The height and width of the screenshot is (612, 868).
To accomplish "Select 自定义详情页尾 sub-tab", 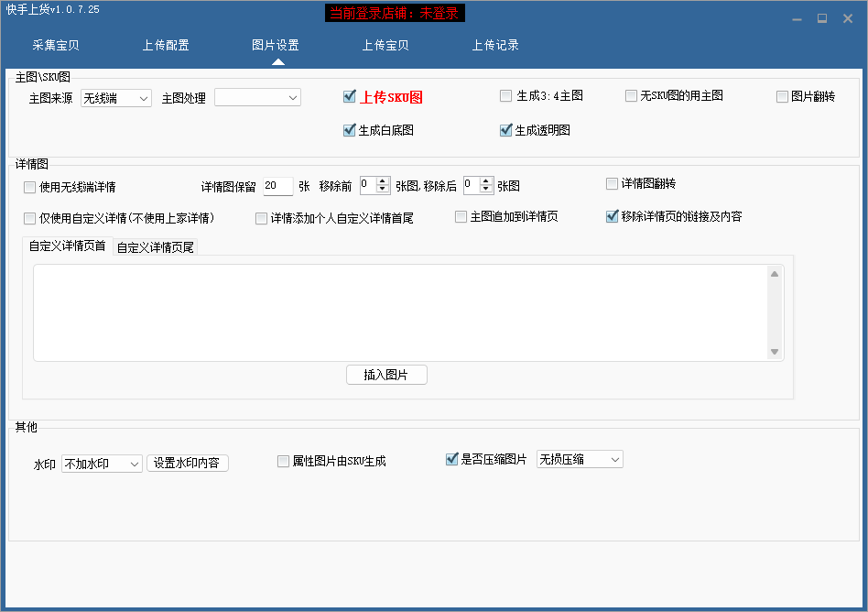I will (x=155, y=247).
